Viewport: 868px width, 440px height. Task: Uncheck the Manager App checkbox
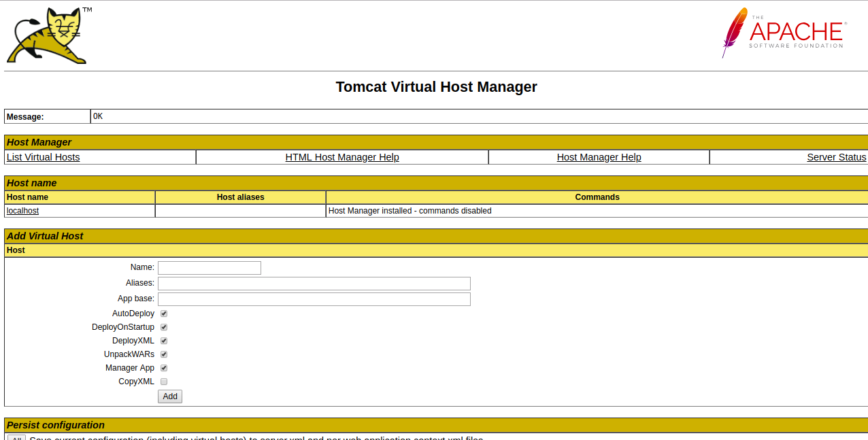tap(164, 368)
